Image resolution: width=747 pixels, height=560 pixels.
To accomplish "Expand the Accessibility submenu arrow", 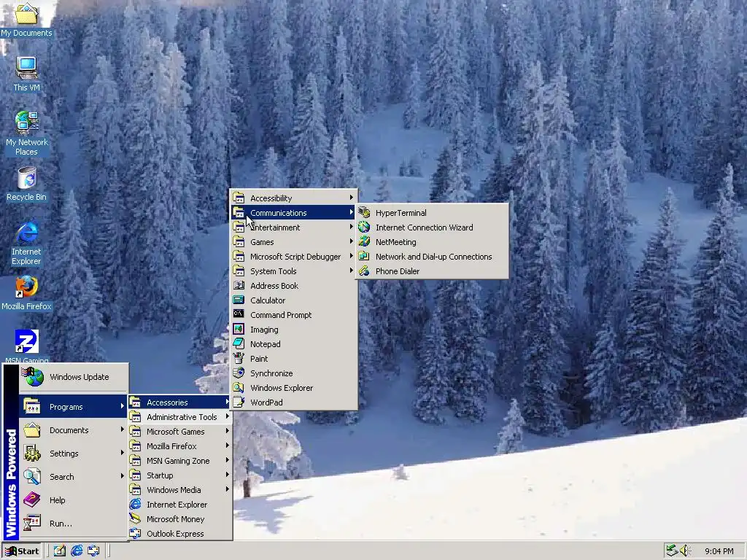I will tap(351, 198).
